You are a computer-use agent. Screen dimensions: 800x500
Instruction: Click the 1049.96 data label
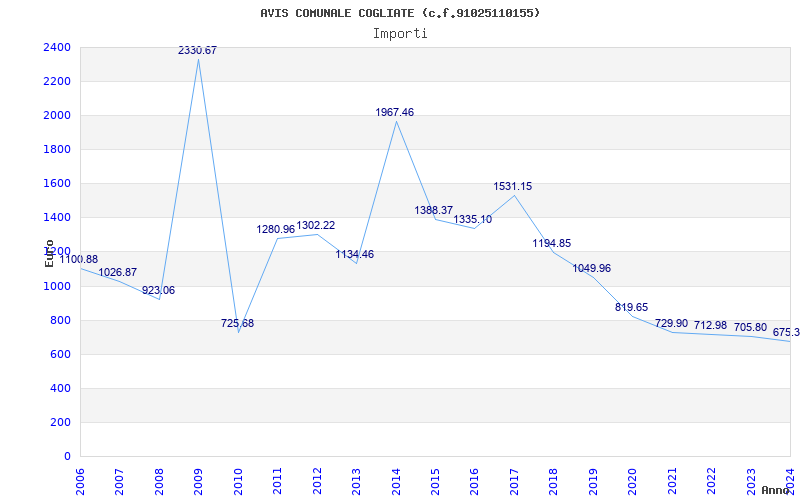[592, 269]
